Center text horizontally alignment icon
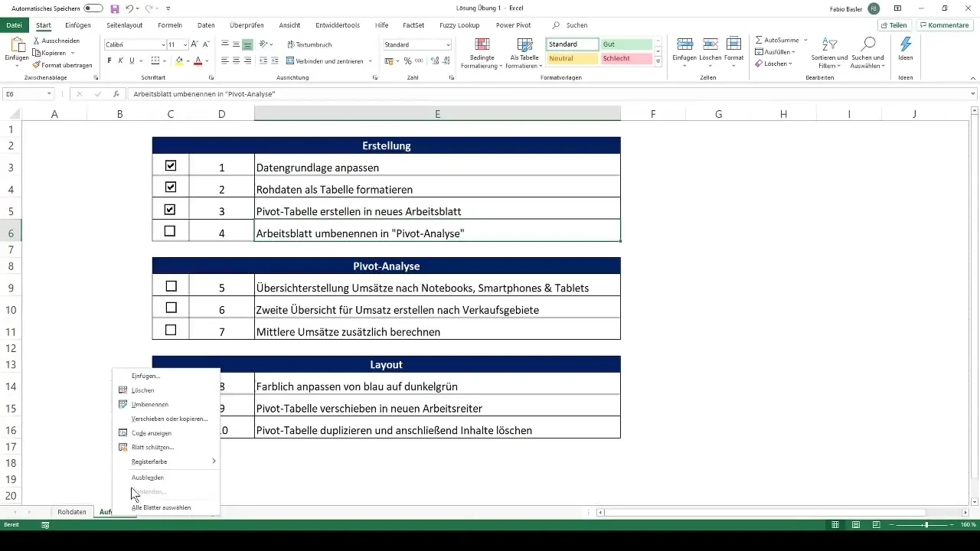 pos(237,60)
